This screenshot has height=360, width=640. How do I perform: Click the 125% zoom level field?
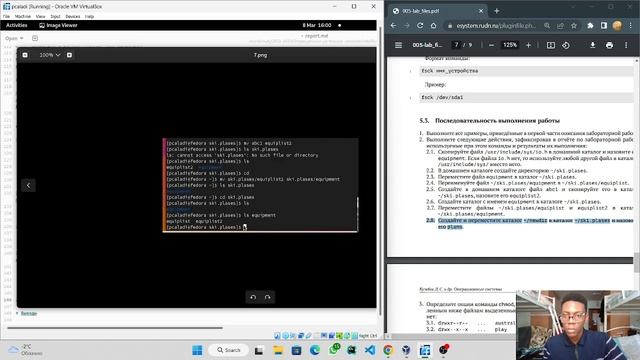coord(510,45)
